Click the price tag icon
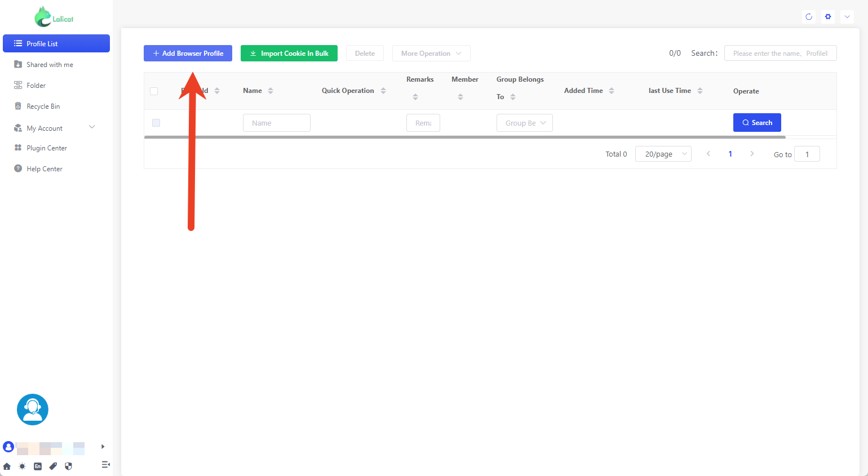Screen dimensions: 868x476 click(53, 466)
